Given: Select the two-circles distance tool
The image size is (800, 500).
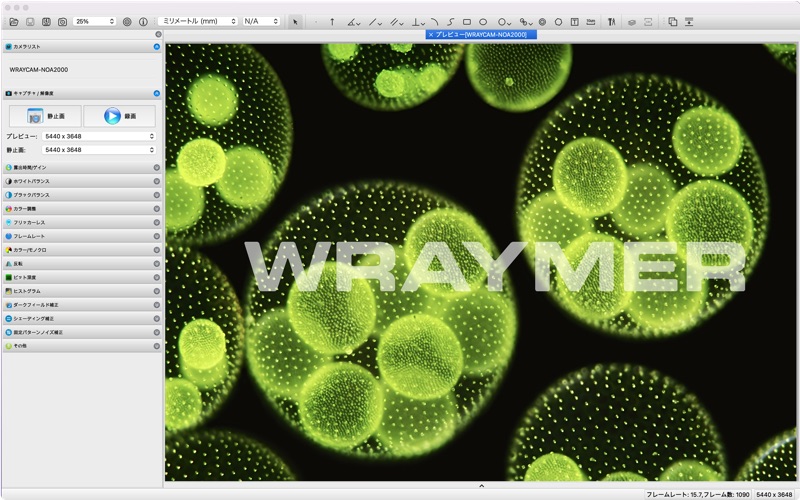Looking at the screenshot, I should point(526,21).
